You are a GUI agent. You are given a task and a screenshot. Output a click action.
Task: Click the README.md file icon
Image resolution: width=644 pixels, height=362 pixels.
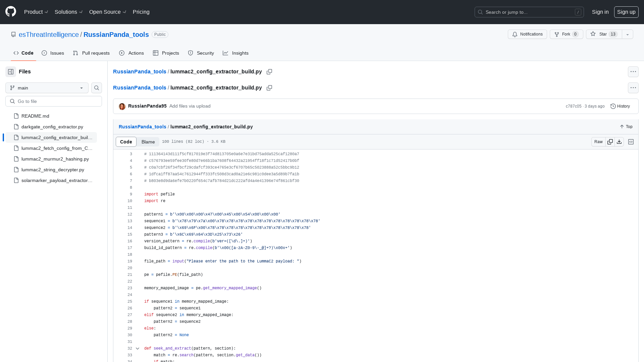(x=16, y=116)
